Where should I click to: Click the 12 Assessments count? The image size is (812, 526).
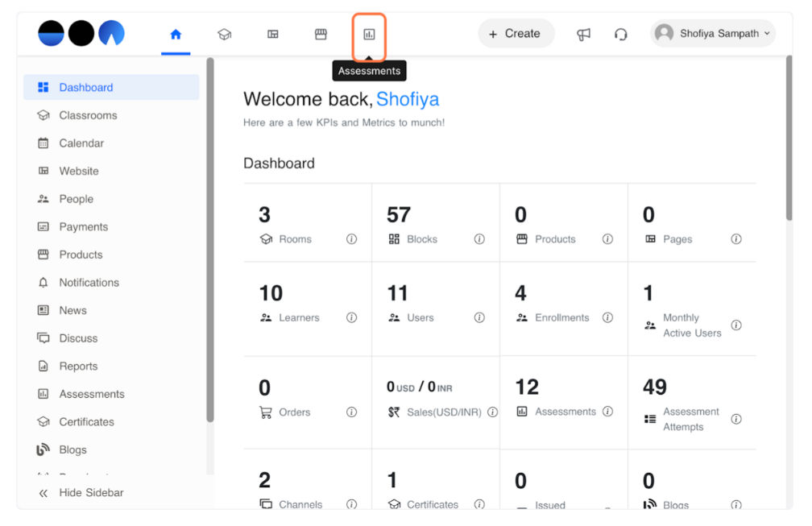pyautogui.click(x=527, y=387)
